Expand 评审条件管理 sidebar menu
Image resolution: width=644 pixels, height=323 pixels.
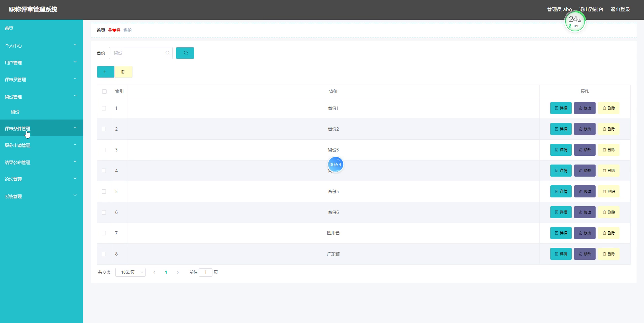coord(41,128)
